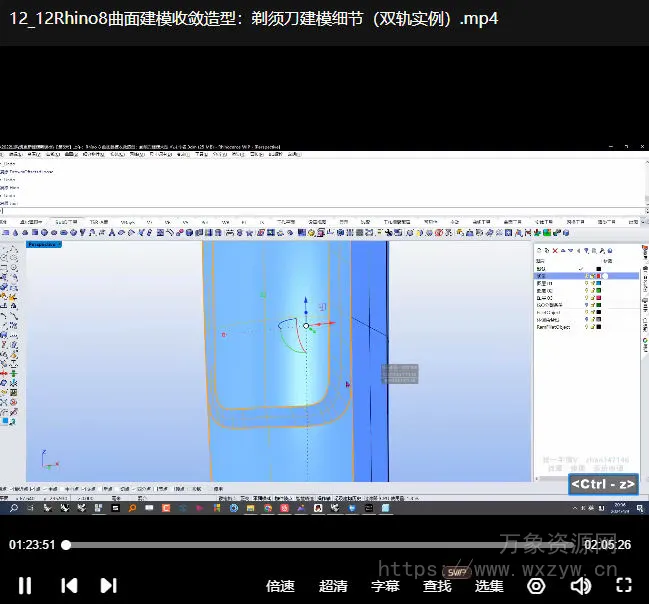Open the 选集 episode list
This screenshot has height=604, width=649.
pos(489,586)
